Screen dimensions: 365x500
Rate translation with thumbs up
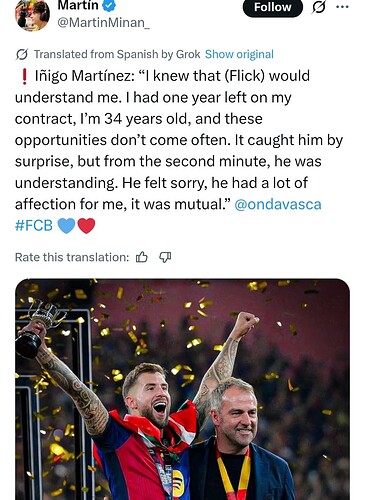[142, 257]
